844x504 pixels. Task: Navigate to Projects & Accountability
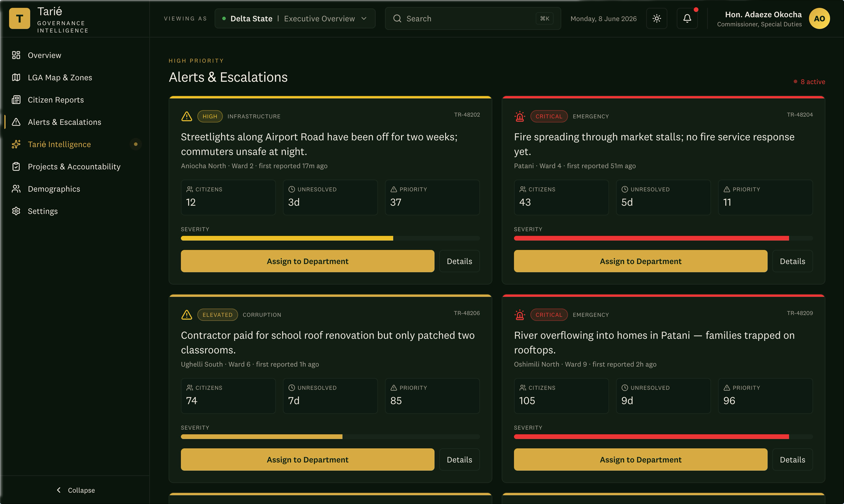point(75,166)
